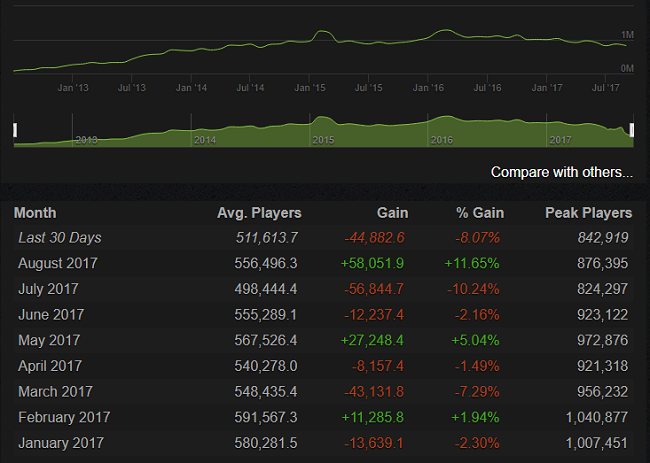Click the average players value 555,289.1
Viewport: 650px width, 463px height.
[x=266, y=315]
